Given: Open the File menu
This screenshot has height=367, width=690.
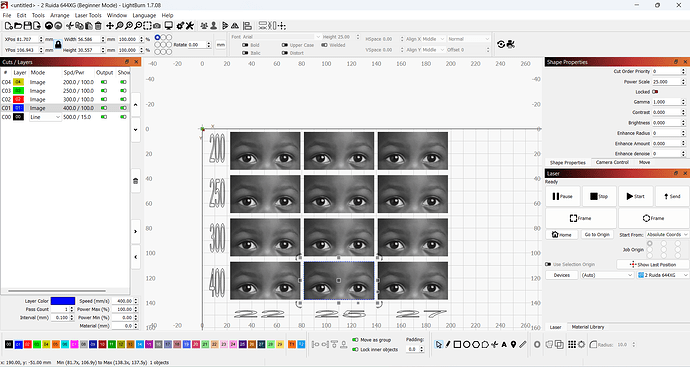Looking at the screenshot, I should (7, 15).
